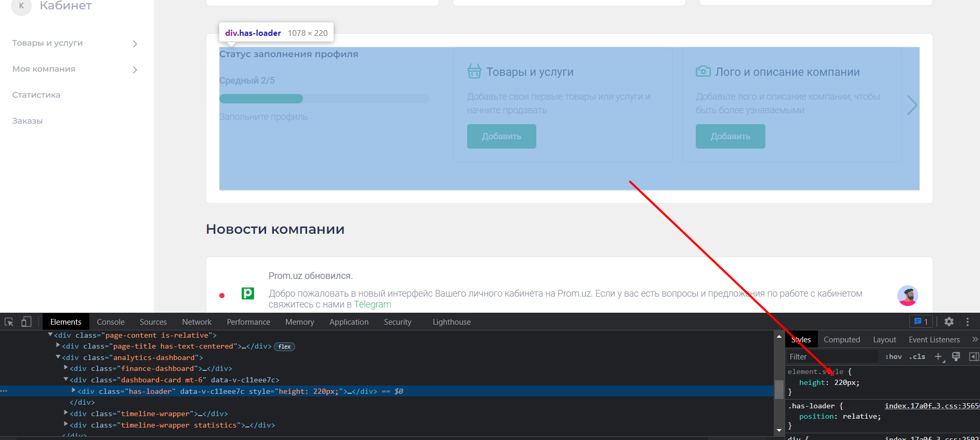Select the inspect element picker icon
Viewport: 980px width, 440px height.
coord(9,322)
